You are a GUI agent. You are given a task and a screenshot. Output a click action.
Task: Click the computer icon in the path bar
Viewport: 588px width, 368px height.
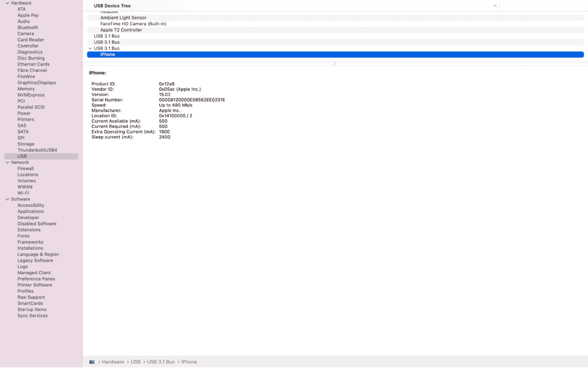tap(92, 362)
